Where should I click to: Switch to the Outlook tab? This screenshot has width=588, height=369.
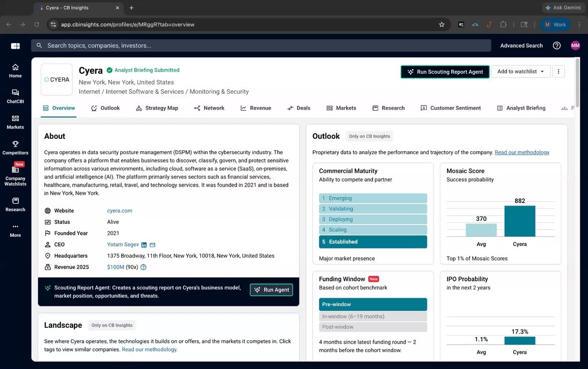coord(106,108)
